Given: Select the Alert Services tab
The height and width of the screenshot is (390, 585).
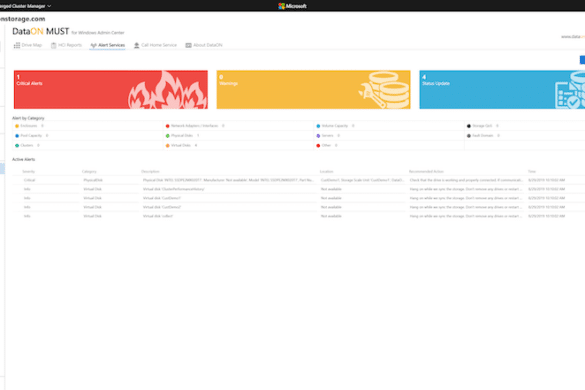Looking at the screenshot, I should click(x=107, y=45).
